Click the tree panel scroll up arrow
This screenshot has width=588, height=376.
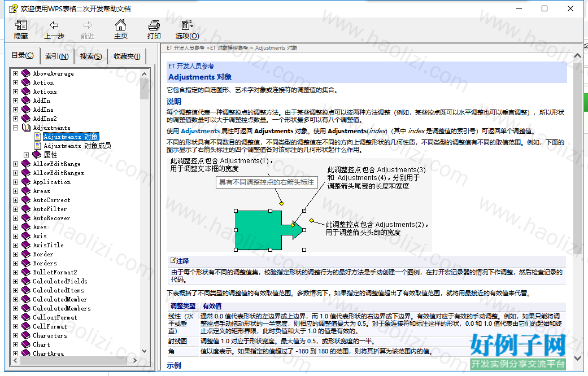pyautogui.click(x=145, y=74)
